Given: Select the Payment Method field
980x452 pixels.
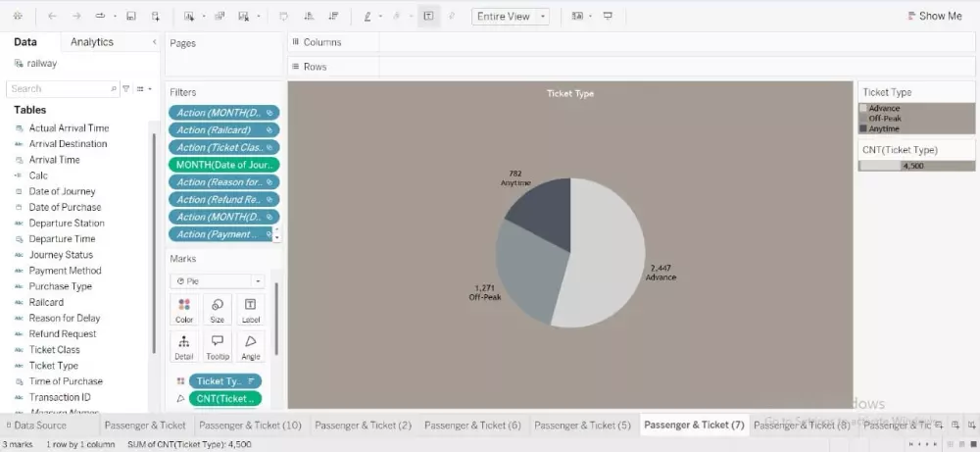Looking at the screenshot, I should tap(65, 270).
